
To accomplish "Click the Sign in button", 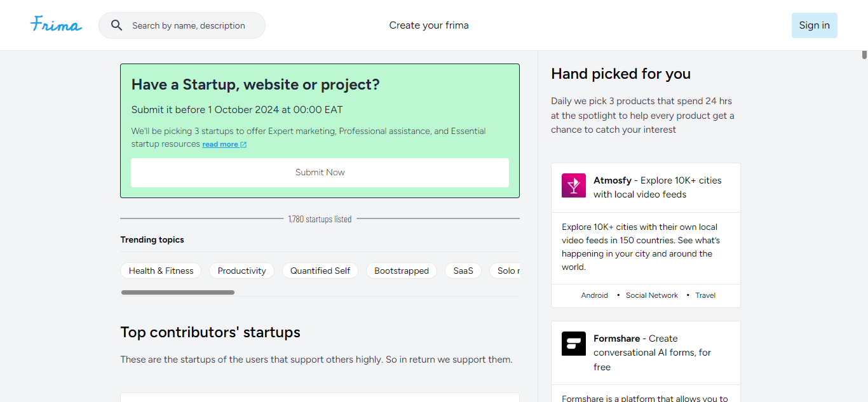I will pyautogui.click(x=814, y=25).
